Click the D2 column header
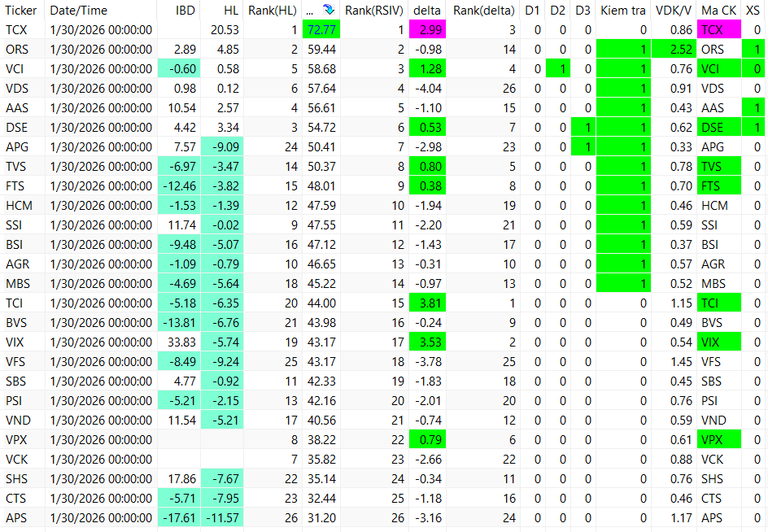The height and width of the screenshot is (532, 768). (x=557, y=10)
